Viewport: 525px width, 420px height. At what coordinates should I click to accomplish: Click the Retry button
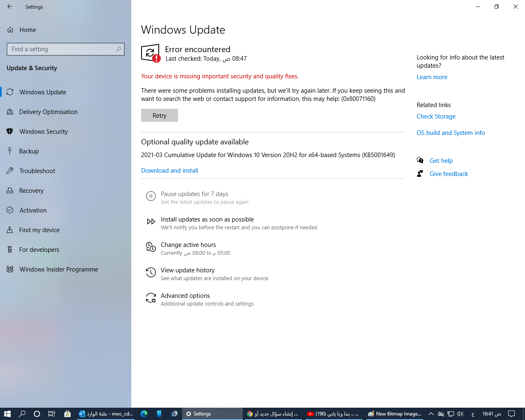(x=160, y=115)
